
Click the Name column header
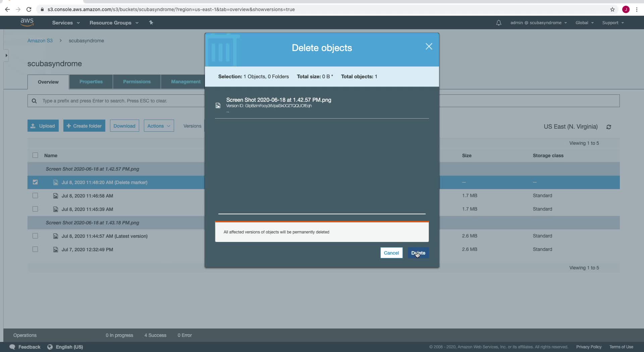tap(51, 156)
